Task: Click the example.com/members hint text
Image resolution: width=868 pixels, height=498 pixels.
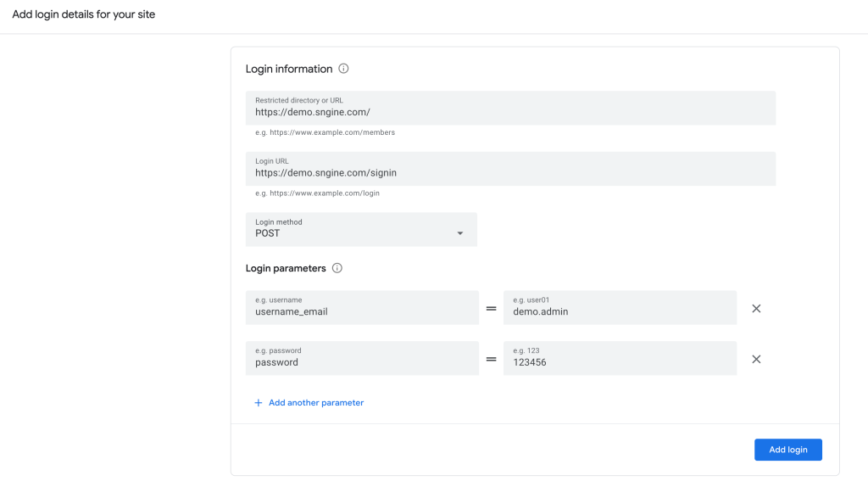Action: [x=325, y=132]
